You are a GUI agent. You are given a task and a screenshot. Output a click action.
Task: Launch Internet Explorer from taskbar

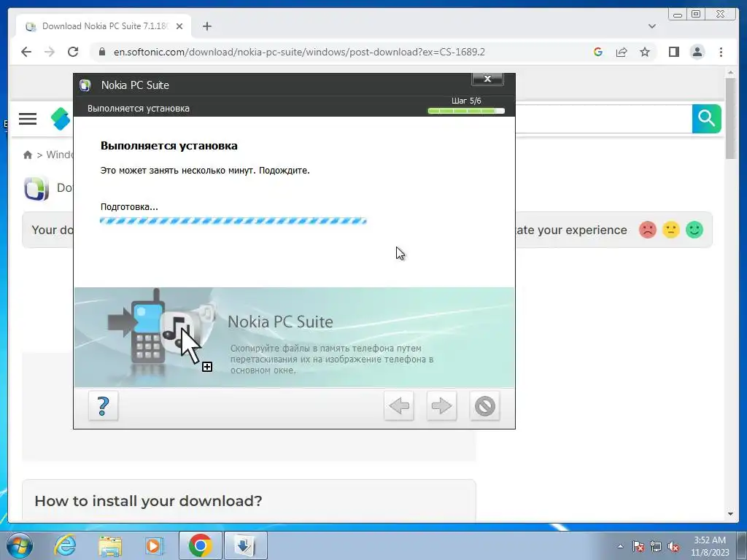(x=65, y=545)
